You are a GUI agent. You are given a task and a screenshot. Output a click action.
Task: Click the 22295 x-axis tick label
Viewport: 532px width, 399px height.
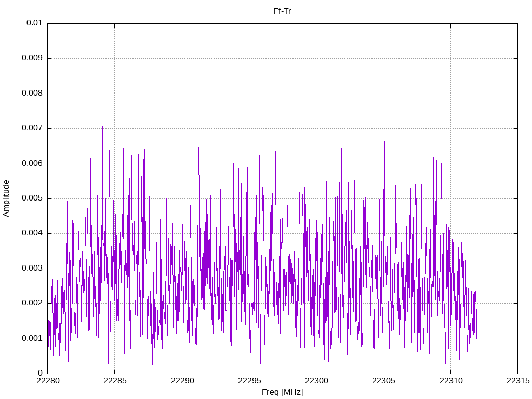point(249,381)
